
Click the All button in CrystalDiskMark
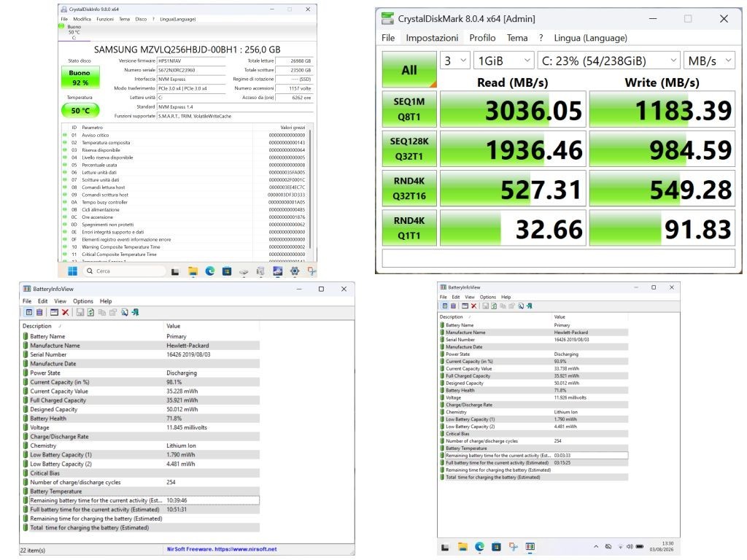pyautogui.click(x=409, y=69)
